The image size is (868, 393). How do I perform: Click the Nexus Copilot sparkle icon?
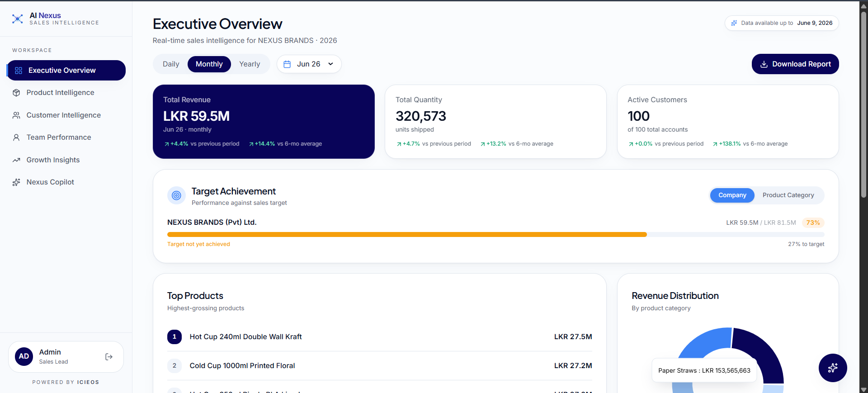[x=16, y=182]
